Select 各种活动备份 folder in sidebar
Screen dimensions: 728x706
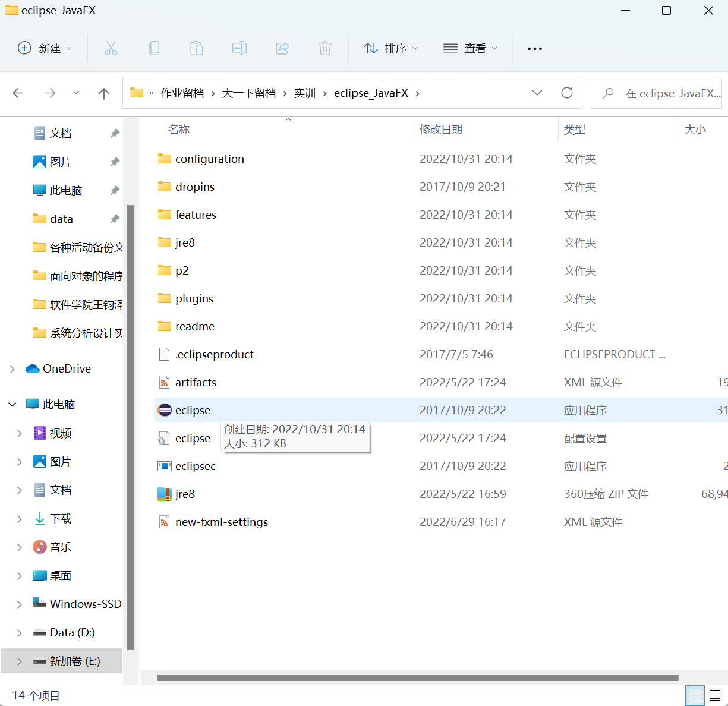click(x=77, y=247)
